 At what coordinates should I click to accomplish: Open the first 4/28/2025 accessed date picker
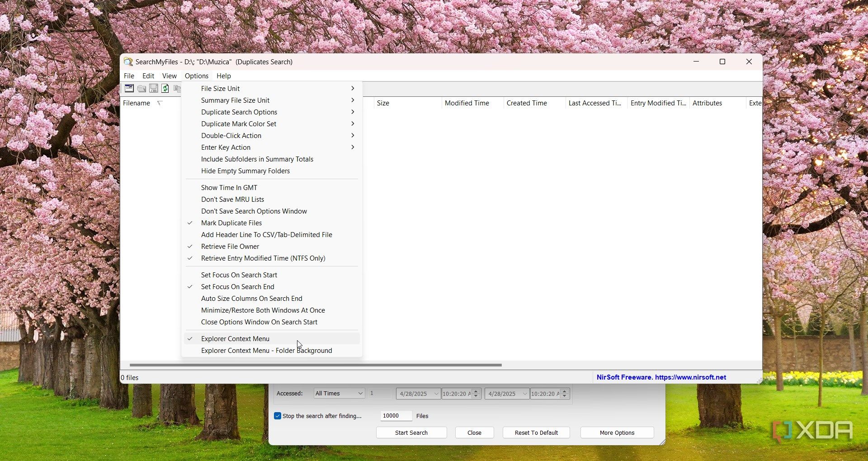(418, 394)
